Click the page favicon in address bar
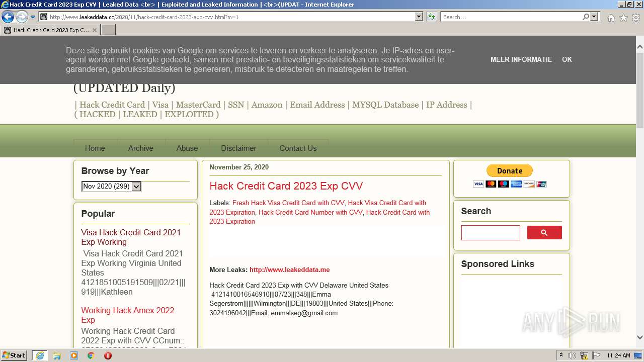Image resolution: width=644 pixels, height=362 pixels. pyautogui.click(x=44, y=17)
